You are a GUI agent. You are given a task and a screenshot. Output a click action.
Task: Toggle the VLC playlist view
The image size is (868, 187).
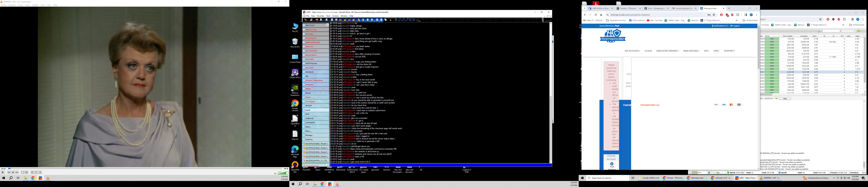pos(32,172)
